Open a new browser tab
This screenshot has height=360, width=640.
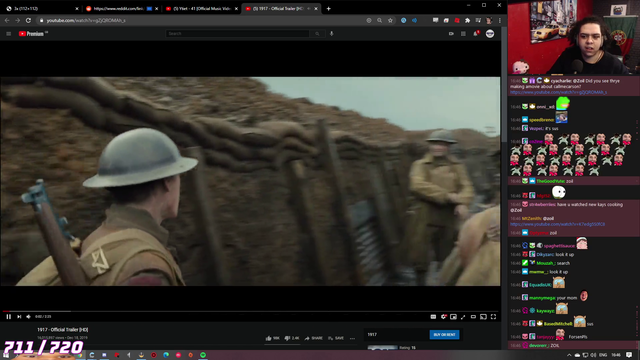point(329,9)
